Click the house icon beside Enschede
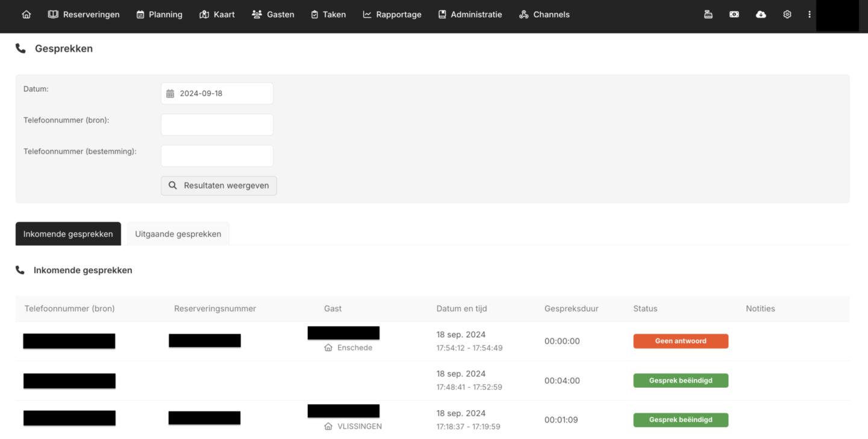Image resolution: width=868 pixels, height=439 pixels. (x=328, y=347)
